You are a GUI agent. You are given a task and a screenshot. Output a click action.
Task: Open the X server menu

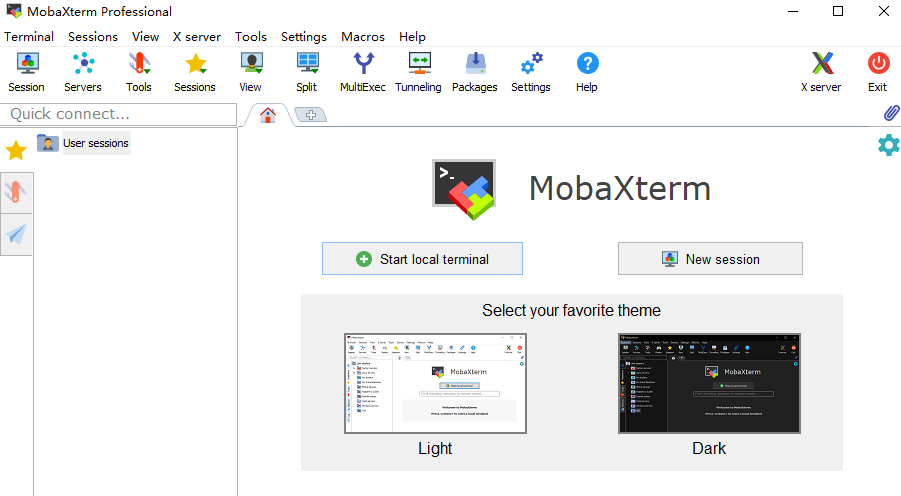[x=197, y=37]
